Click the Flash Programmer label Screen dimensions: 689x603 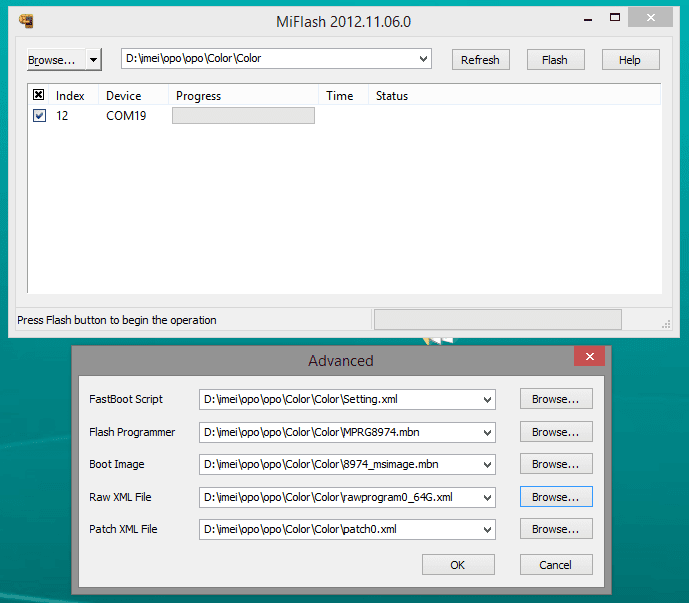click(132, 432)
